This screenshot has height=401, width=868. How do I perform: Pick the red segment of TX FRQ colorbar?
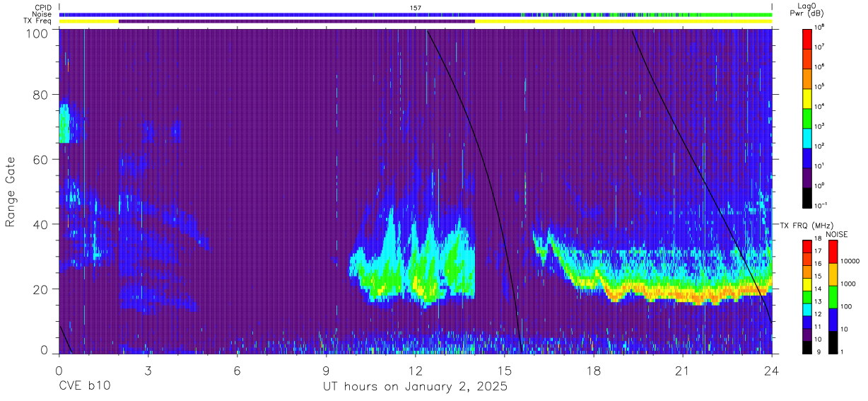coord(807,246)
